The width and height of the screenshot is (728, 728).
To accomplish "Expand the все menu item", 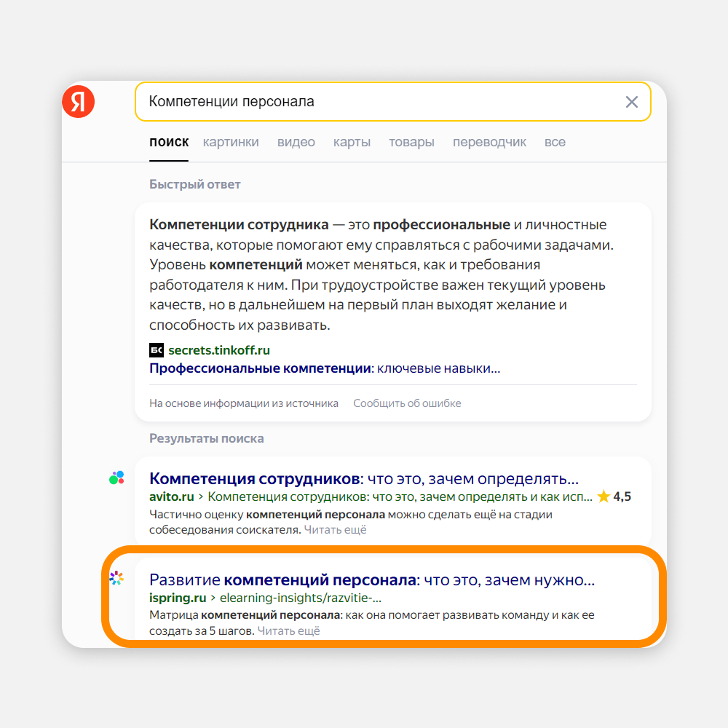I will coord(555,142).
